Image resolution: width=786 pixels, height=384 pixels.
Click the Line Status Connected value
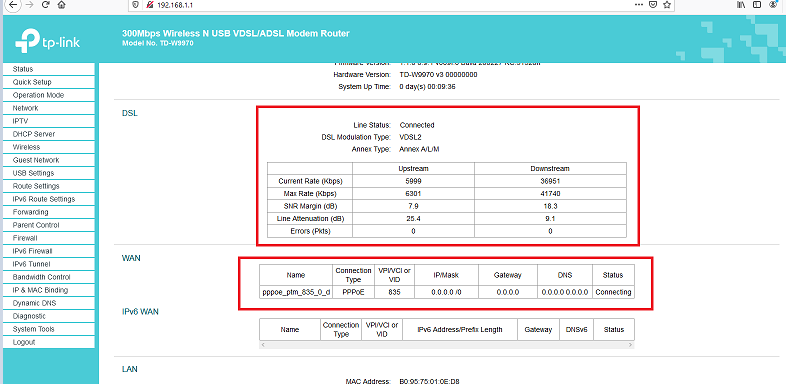click(x=417, y=125)
